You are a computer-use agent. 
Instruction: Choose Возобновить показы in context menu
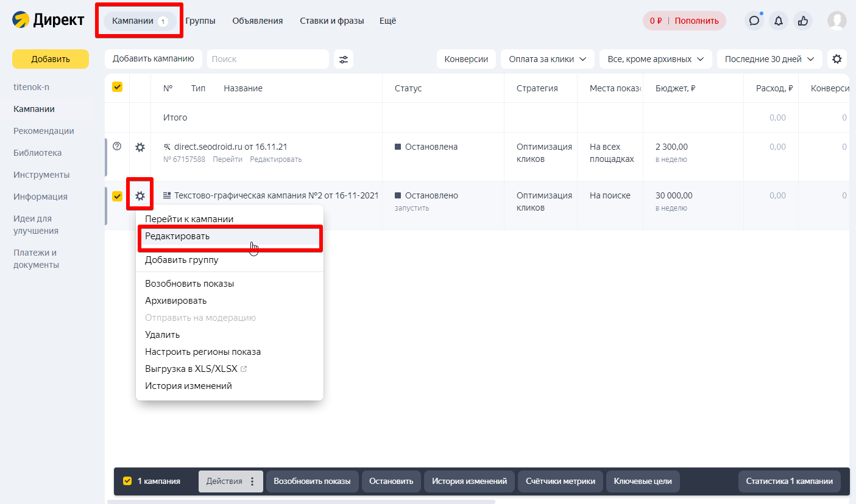pyautogui.click(x=230, y=284)
